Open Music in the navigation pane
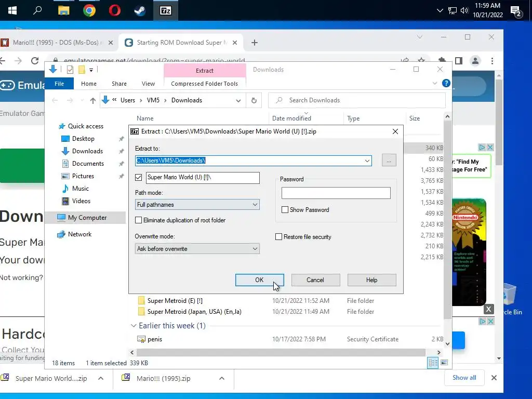532x399 pixels. [x=80, y=189]
